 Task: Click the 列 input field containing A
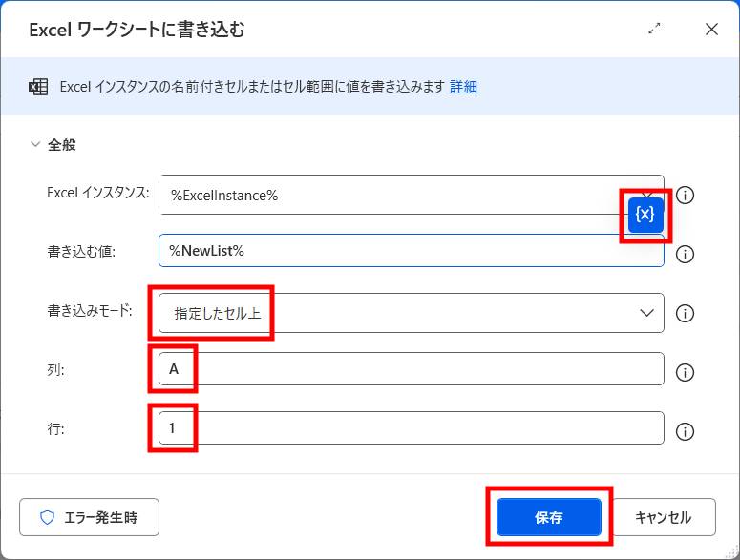pyautogui.click(x=412, y=368)
